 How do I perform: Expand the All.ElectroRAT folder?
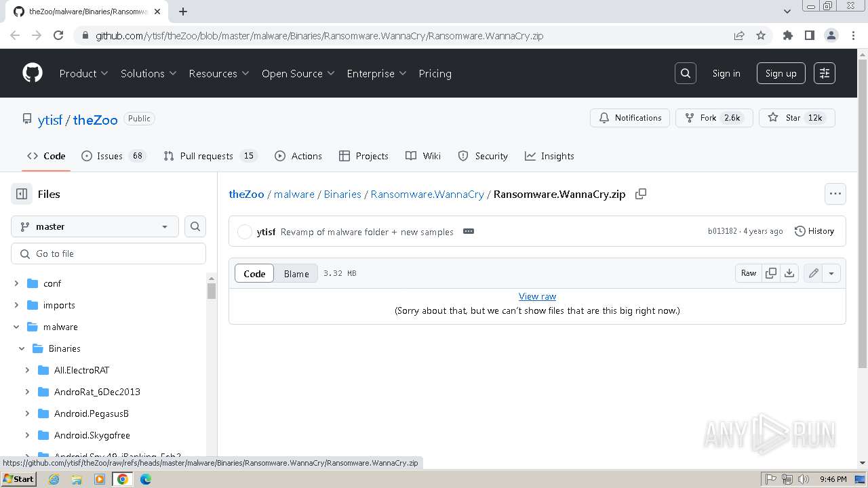pos(27,370)
